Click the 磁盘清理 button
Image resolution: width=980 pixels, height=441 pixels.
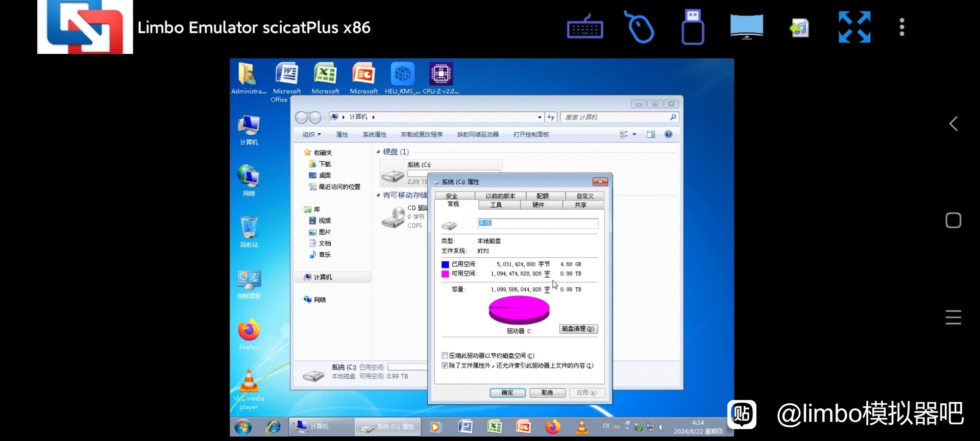coord(578,329)
